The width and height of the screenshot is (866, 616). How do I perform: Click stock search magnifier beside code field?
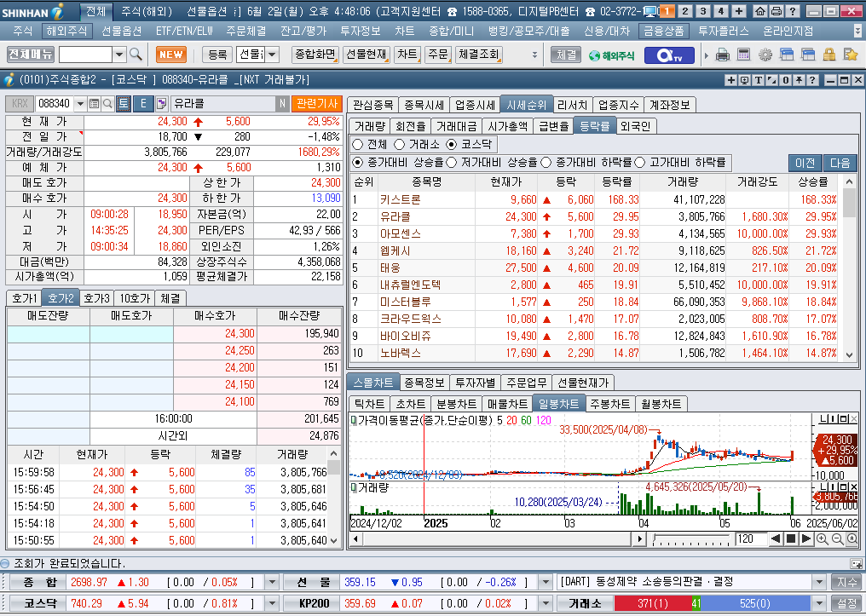pos(107,104)
